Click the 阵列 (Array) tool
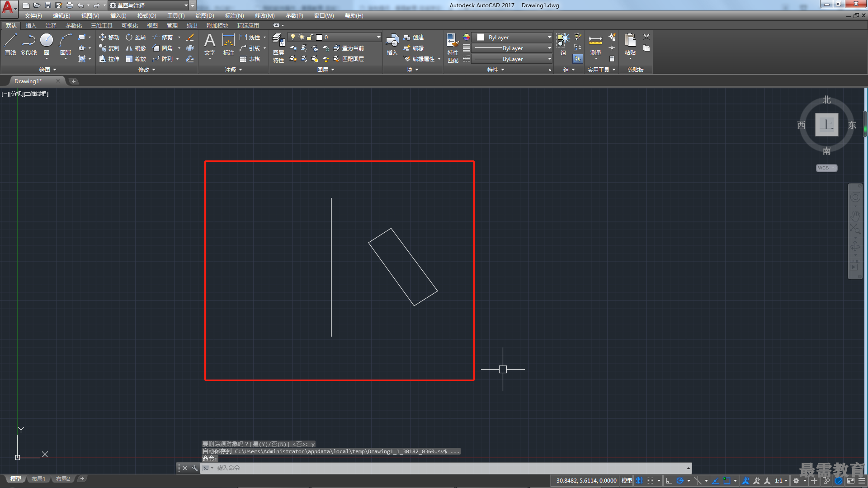Viewport: 868px width, 488px height. point(162,59)
